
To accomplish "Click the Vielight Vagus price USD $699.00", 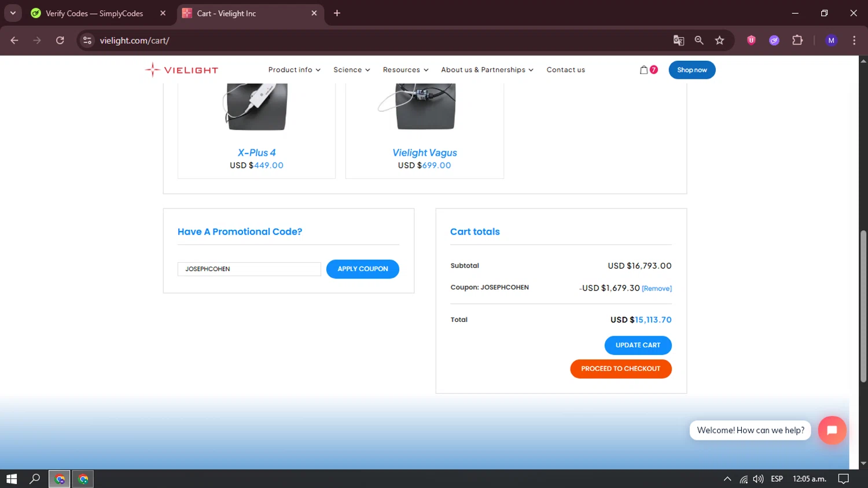I will coord(424,166).
